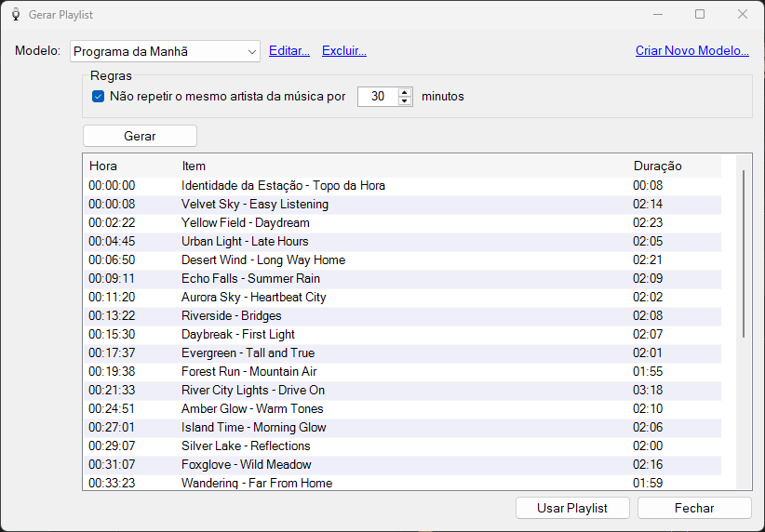The width and height of the screenshot is (765, 532).
Task: Click the time cell 00:17:37
Action: tap(112, 353)
